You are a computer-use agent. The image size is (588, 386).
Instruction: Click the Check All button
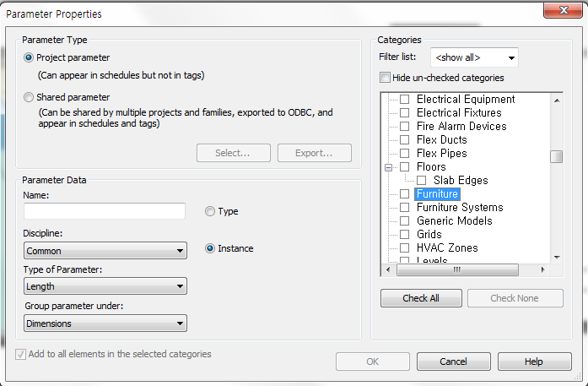point(421,298)
